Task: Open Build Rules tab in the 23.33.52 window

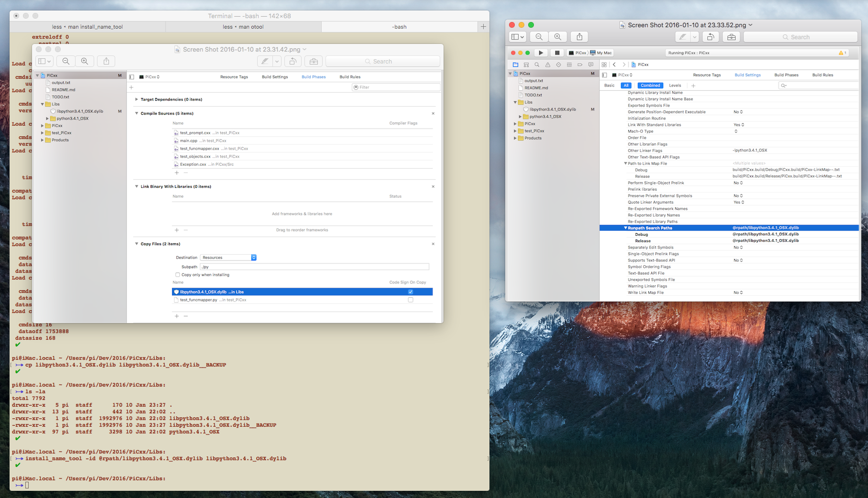Action: tap(823, 75)
